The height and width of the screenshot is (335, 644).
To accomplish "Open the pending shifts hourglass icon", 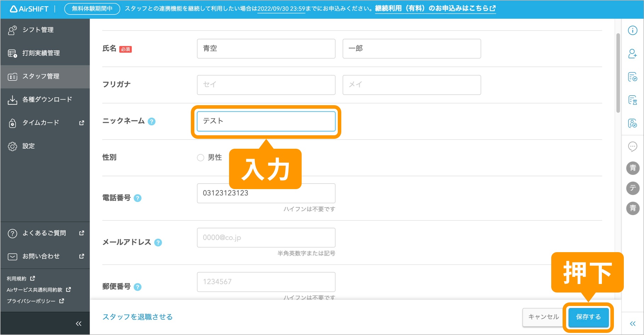I will click(x=633, y=101).
